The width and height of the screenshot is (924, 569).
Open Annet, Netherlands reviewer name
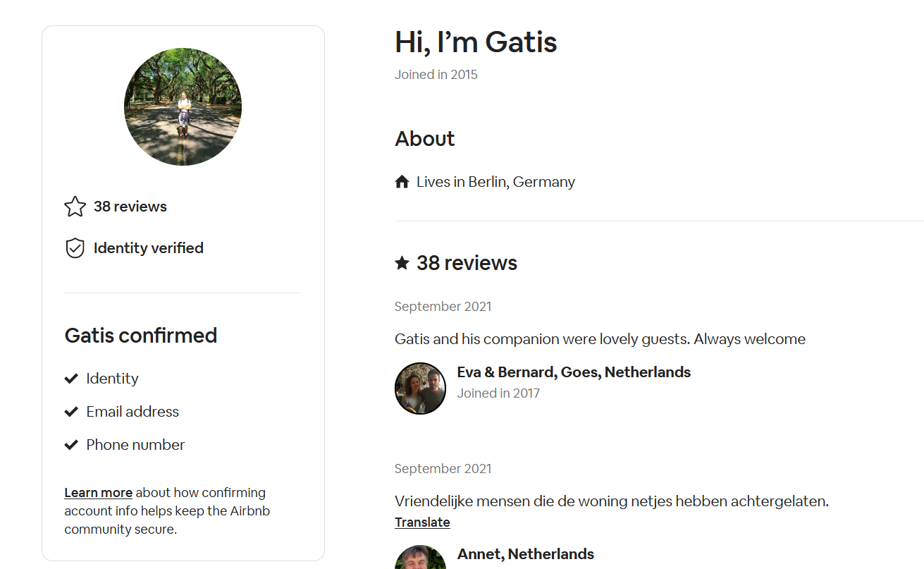click(526, 554)
